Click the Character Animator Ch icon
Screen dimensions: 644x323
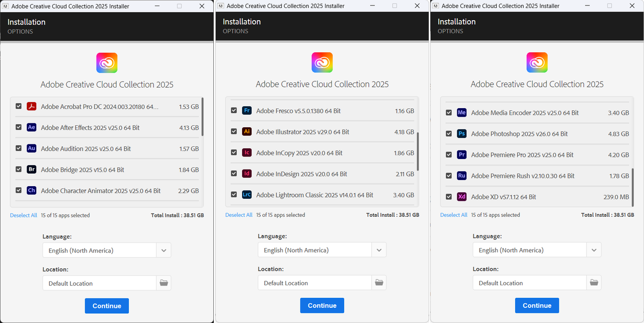pos(32,191)
